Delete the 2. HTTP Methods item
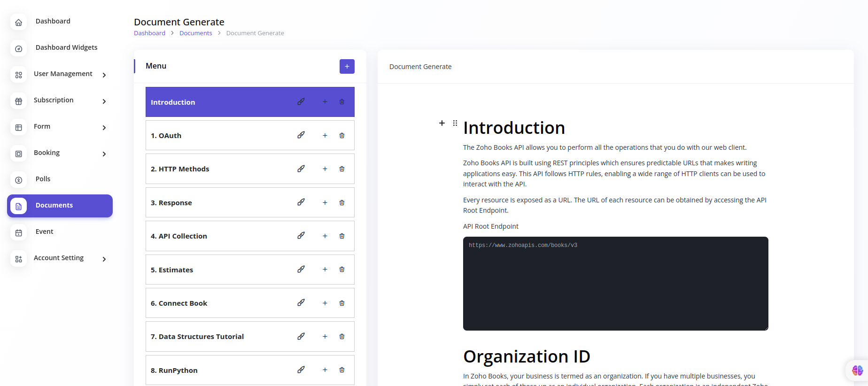This screenshot has height=386, width=868. point(342,169)
